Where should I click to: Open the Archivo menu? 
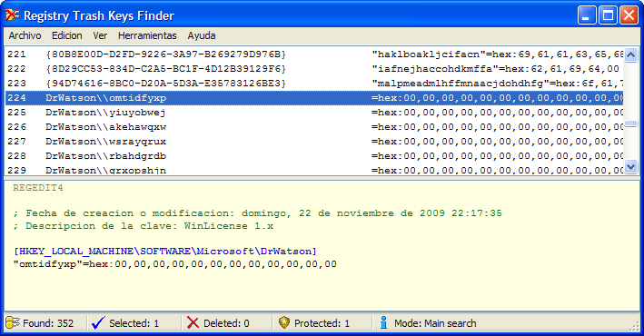tap(25, 35)
